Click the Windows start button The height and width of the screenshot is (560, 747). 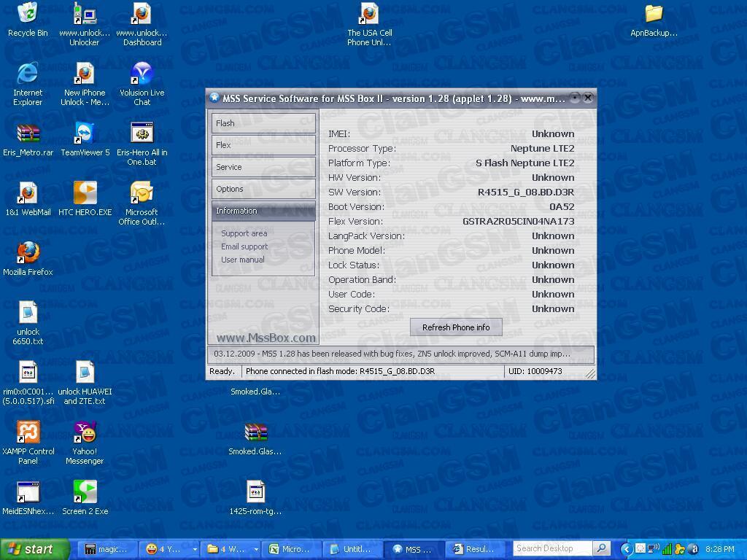[x=35, y=549]
